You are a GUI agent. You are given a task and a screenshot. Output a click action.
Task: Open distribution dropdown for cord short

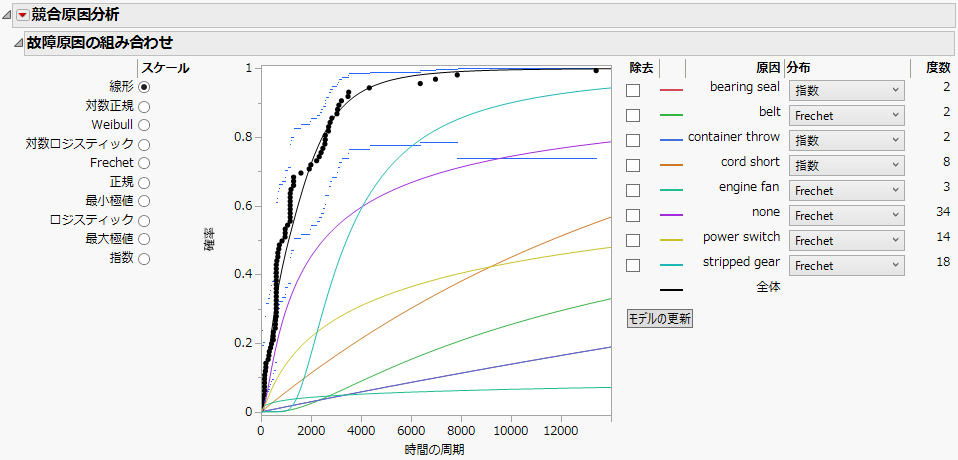pos(847,166)
